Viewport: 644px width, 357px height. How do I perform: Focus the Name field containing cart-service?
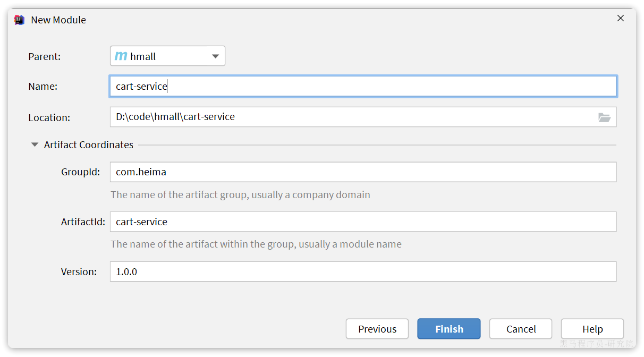tap(363, 87)
